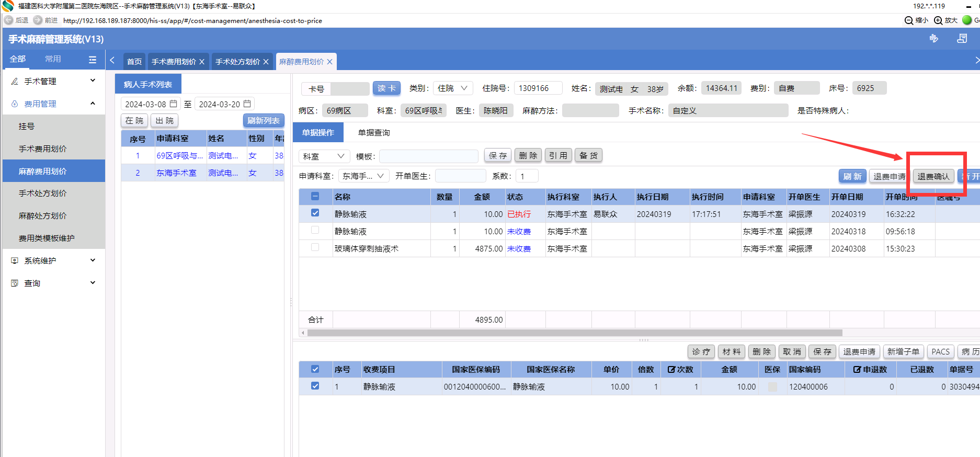
Task: Click the 刷新列表 button
Action: (x=264, y=120)
